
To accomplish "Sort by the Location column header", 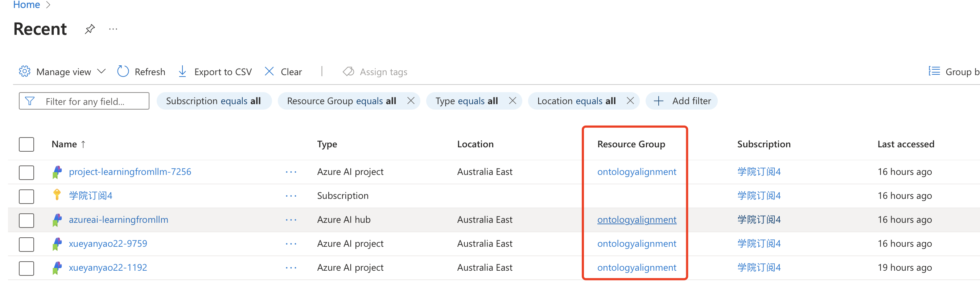I will [x=475, y=144].
